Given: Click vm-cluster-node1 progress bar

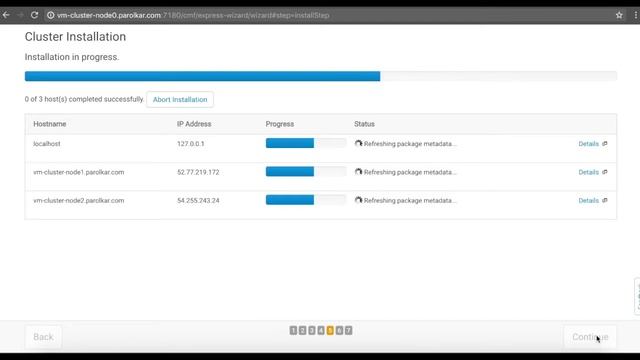Looking at the screenshot, I should (306, 171).
